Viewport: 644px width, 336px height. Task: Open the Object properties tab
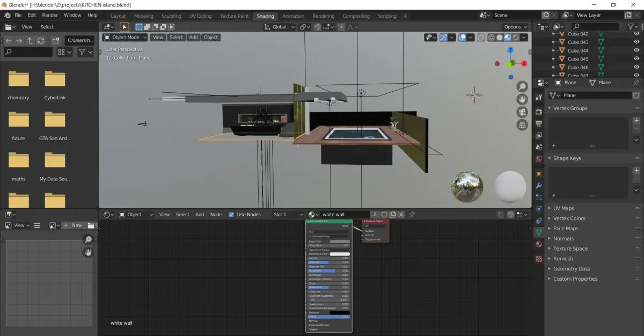click(x=539, y=173)
